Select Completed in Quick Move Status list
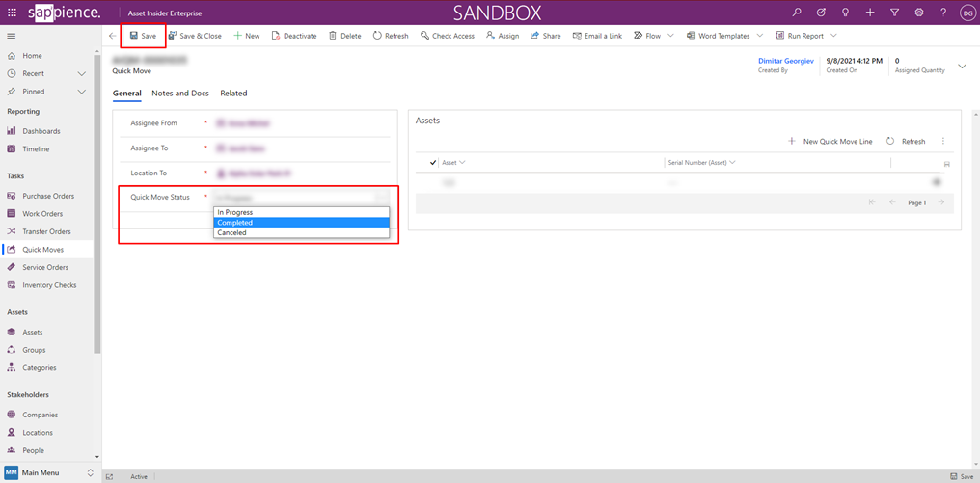Viewport: 980px width, 483px height. pos(301,223)
